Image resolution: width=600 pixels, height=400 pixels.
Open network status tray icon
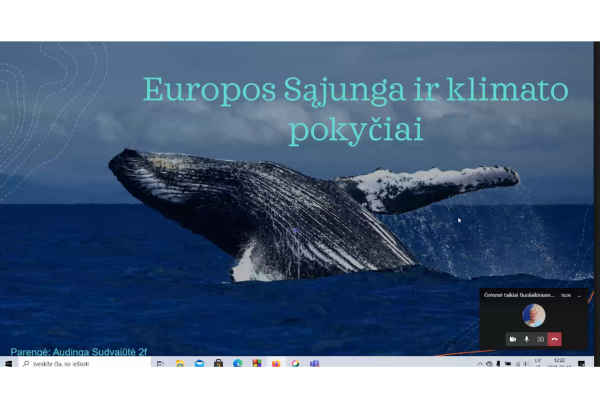pos(517,364)
